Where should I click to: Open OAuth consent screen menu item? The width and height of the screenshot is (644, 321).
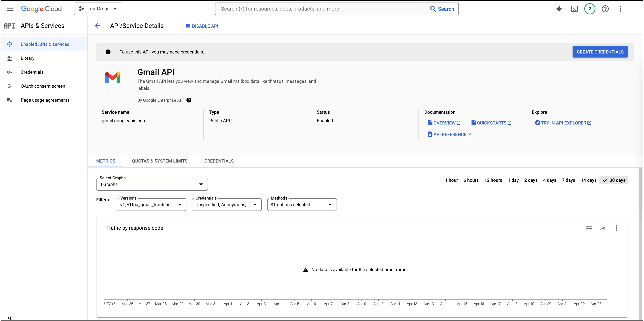click(45, 86)
